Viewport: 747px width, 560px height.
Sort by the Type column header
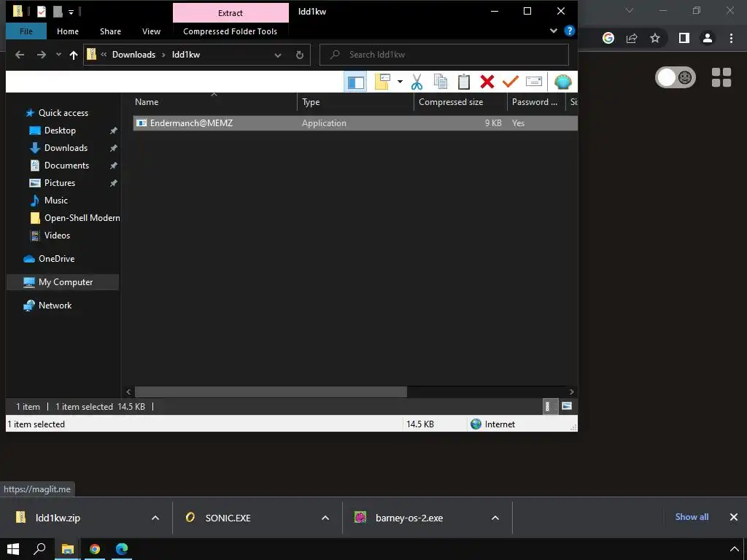(355, 102)
